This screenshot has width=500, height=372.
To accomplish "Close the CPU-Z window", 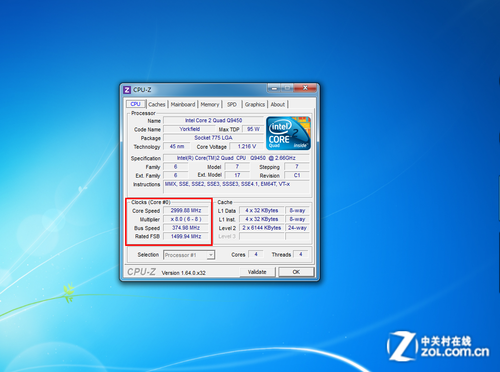I will pos(305,88).
